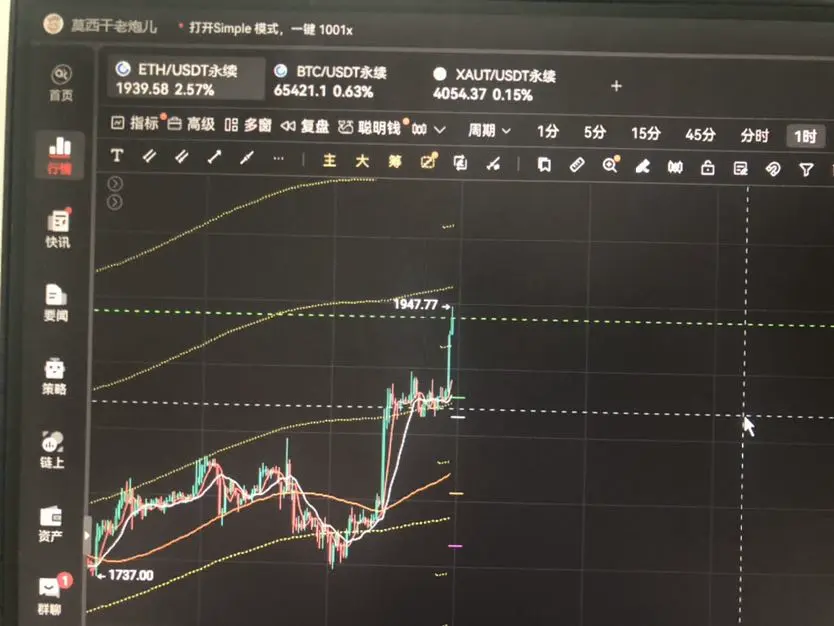Select the second parallel-lines drawing tool

pos(181,157)
